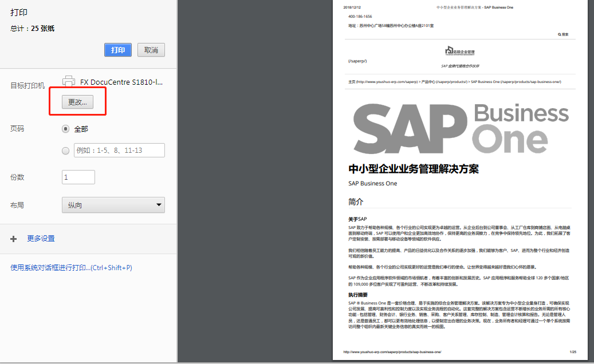Screen dimensions: 594x364
Task: Cancel printing with the 取消 button
Action: pyautogui.click(x=151, y=50)
